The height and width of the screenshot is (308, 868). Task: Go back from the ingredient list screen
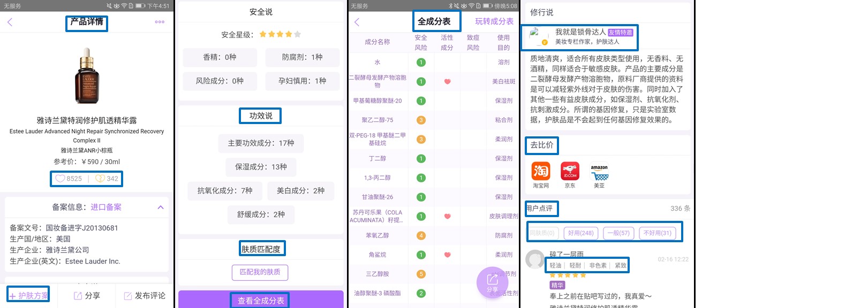coord(357,22)
